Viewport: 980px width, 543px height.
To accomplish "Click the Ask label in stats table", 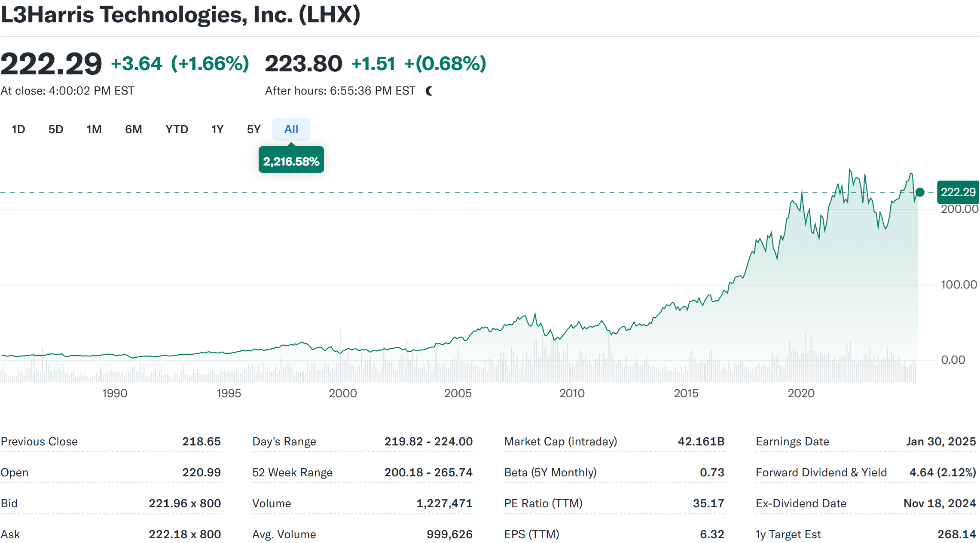I will coord(10,534).
